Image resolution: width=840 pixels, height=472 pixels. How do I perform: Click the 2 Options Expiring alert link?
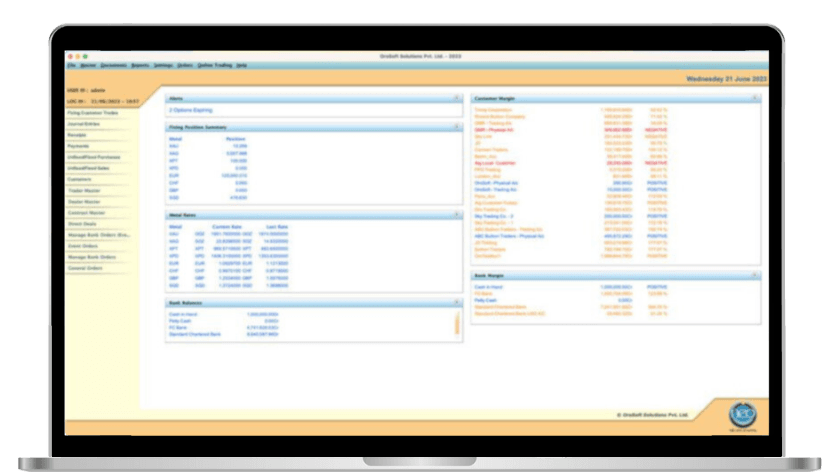pos(190,111)
